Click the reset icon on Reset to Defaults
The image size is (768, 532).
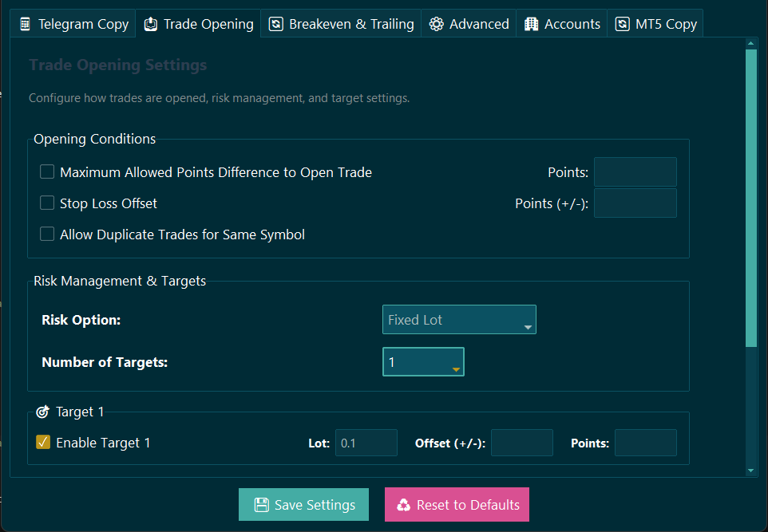(406, 504)
